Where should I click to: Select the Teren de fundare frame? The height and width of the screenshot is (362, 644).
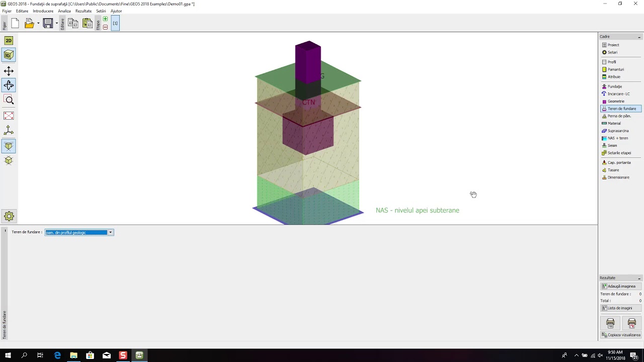click(621, 109)
